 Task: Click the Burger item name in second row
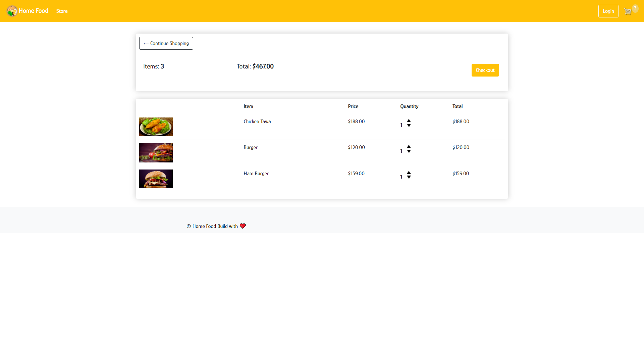pyautogui.click(x=251, y=147)
